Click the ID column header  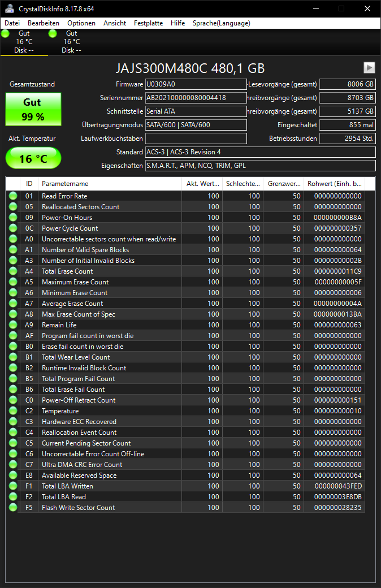coord(29,184)
